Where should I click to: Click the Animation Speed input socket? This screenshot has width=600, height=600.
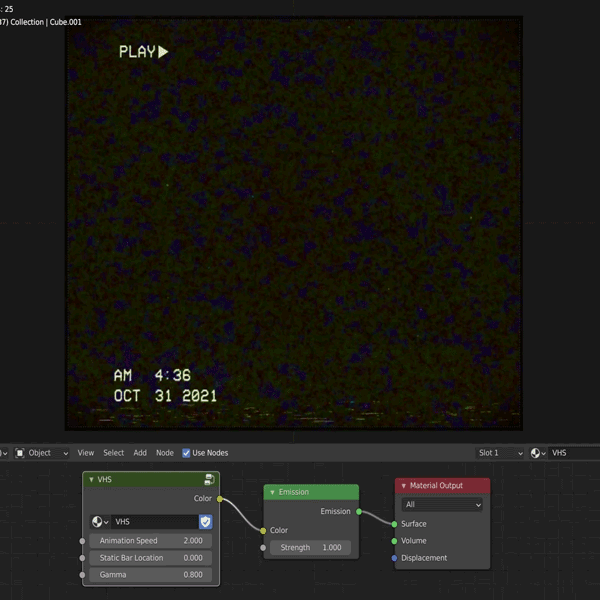pyautogui.click(x=82, y=541)
